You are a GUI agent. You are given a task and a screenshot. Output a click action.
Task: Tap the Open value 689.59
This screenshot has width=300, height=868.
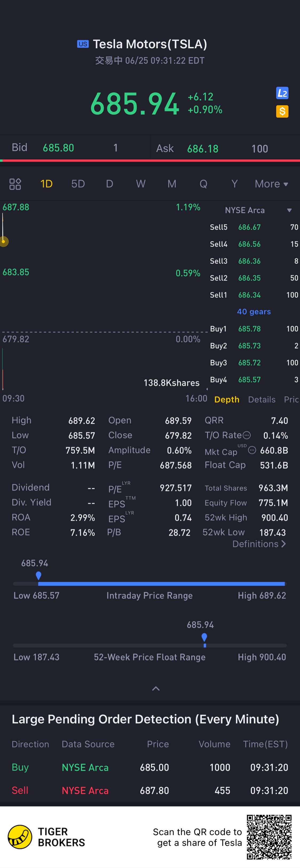(x=178, y=421)
